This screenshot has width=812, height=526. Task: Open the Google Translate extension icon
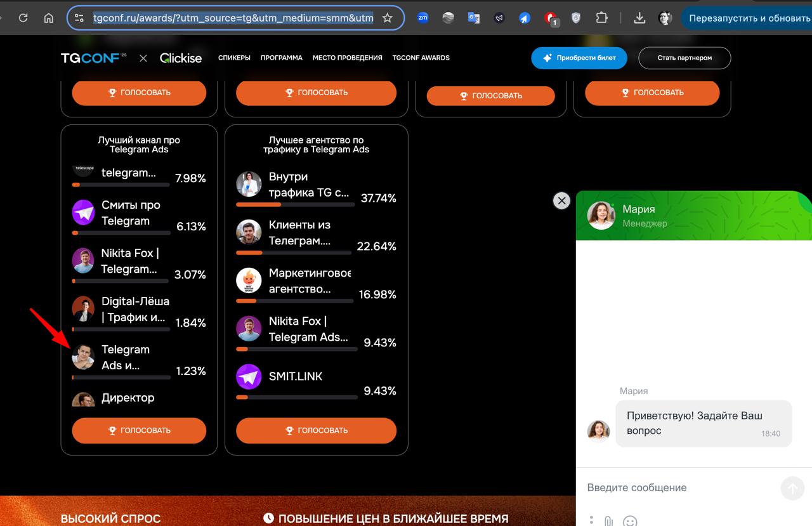[x=474, y=18]
